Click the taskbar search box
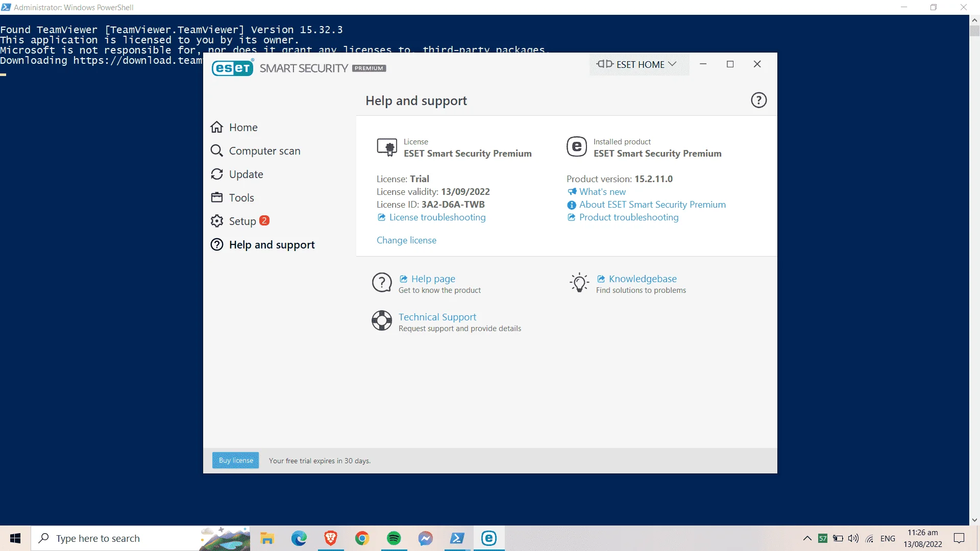 (140, 538)
